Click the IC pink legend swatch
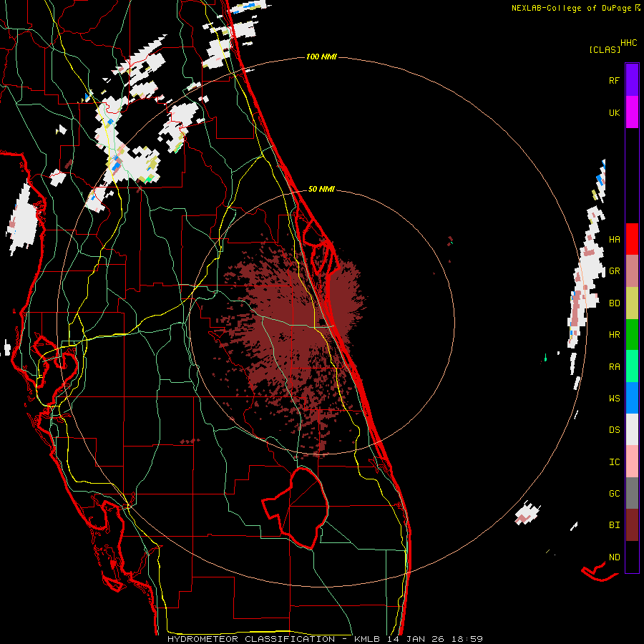 pos(632,462)
